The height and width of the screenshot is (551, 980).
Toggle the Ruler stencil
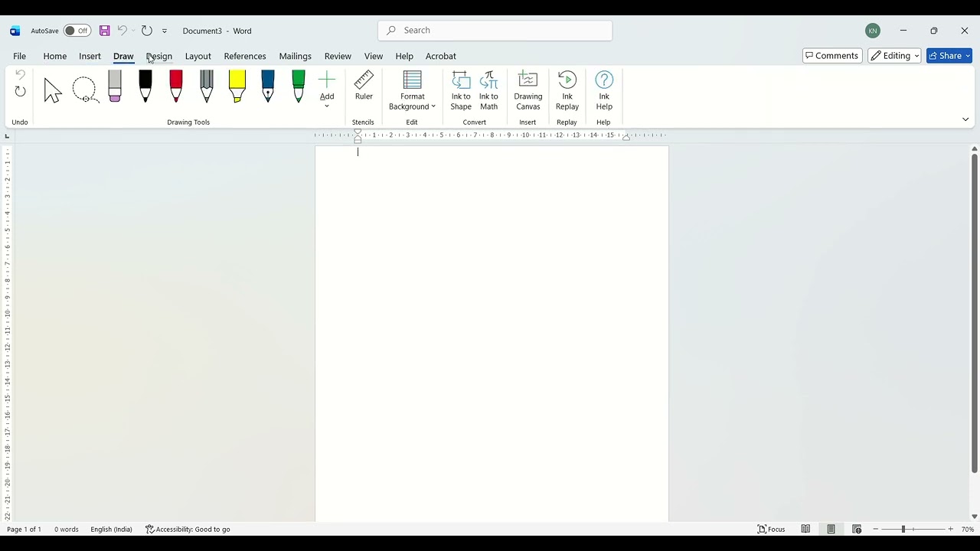tap(364, 86)
